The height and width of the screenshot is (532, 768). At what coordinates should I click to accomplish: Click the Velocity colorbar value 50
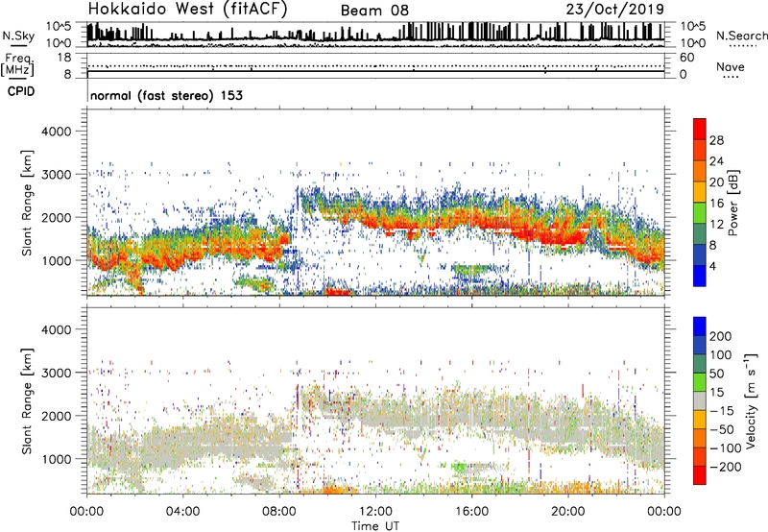(x=716, y=374)
